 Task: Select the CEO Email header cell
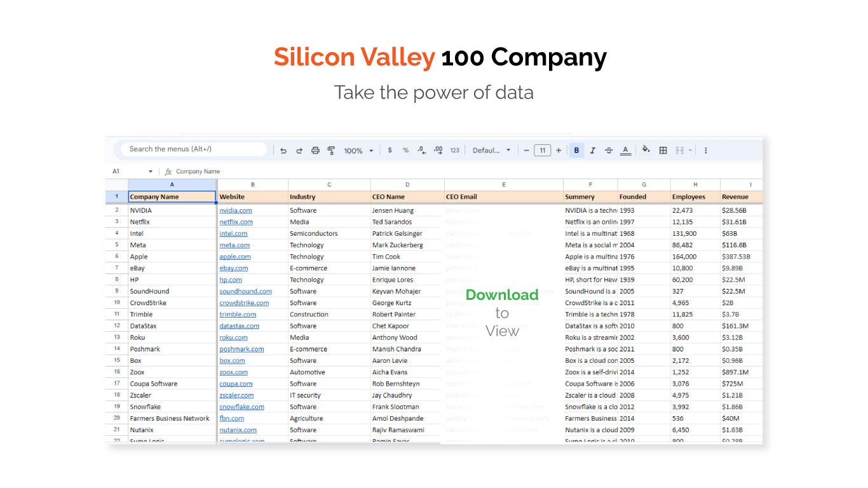point(504,197)
